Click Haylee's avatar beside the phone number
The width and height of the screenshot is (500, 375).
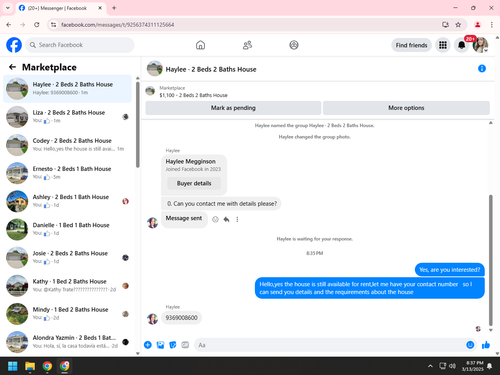(153, 319)
